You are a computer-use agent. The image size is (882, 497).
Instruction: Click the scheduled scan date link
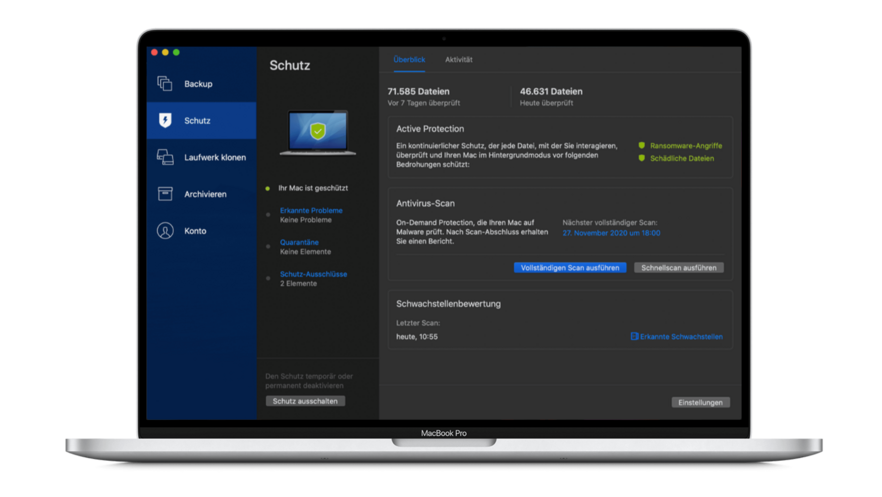(x=610, y=232)
